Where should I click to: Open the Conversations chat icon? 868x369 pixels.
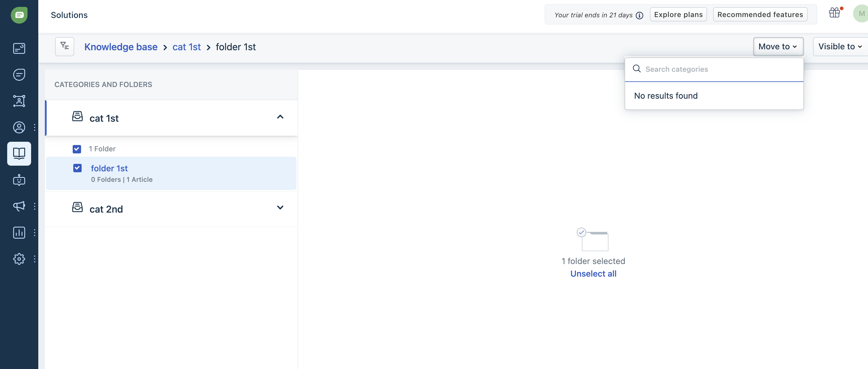[19, 74]
